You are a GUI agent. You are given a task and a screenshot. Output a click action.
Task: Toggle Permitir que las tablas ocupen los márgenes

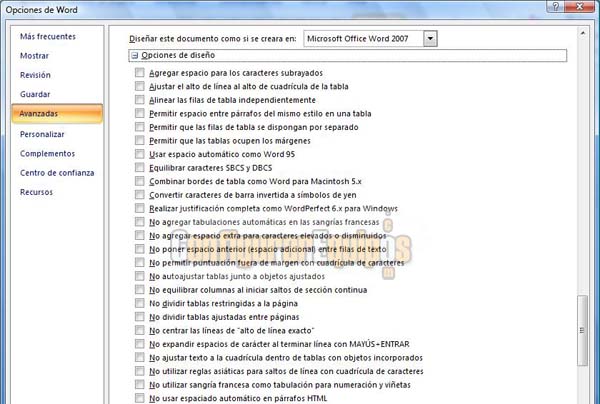coord(140,140)
